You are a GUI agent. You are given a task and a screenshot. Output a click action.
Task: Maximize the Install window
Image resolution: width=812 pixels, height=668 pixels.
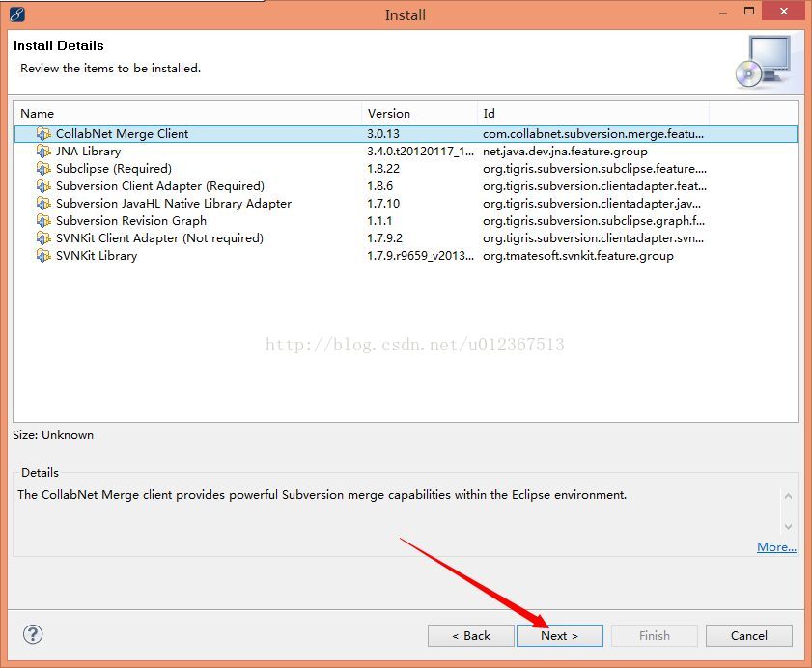pos(749,11)
